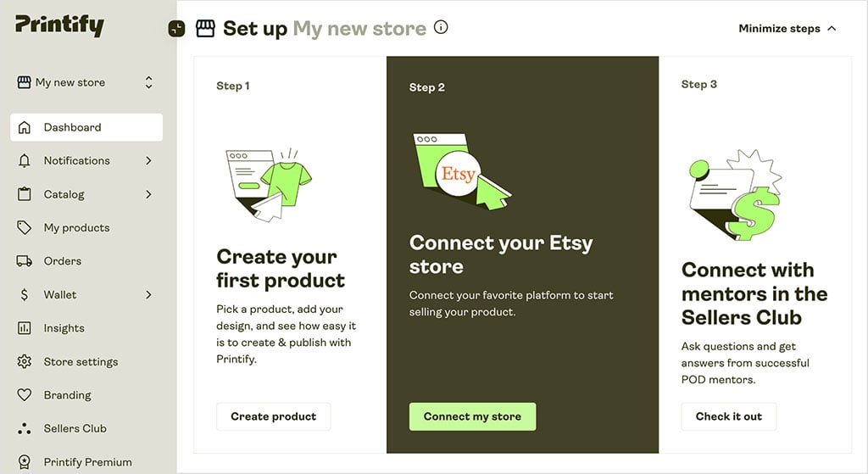Screen dimensions: 868x474
Task: Click the Check it out button
Action: (x=728, y=416)
